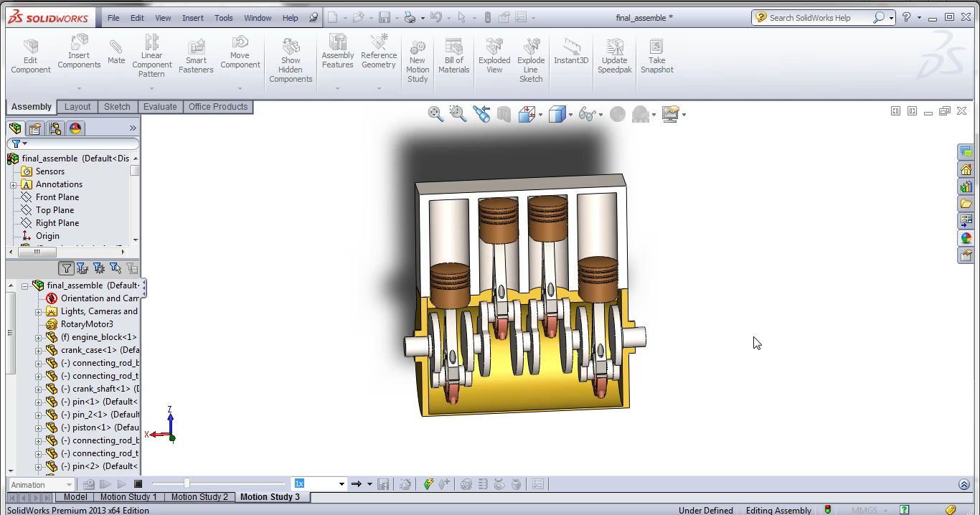Open the File menu
Screen dimensions: 980x515
click(113, 18)
